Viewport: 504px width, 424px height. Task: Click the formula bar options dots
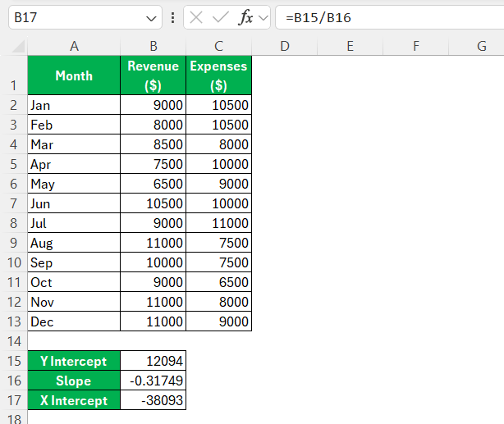click(x=173, y=18)
